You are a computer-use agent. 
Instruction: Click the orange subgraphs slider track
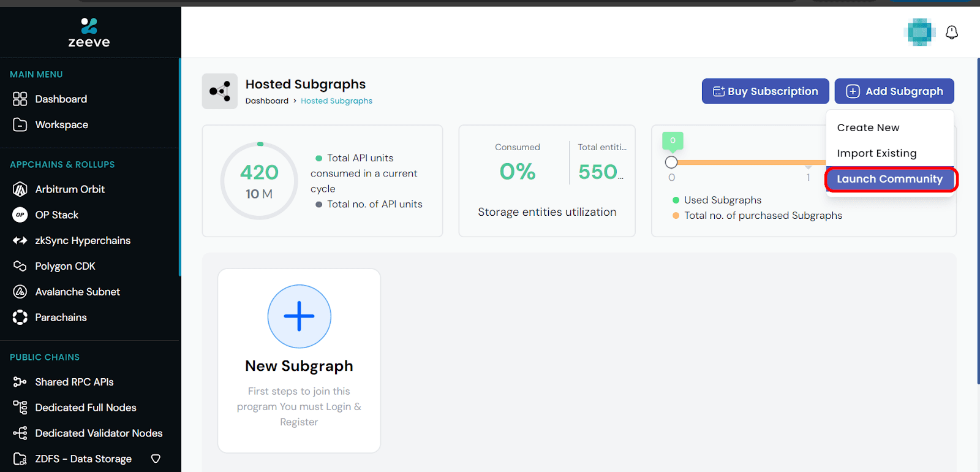click(x=751, y=162)
